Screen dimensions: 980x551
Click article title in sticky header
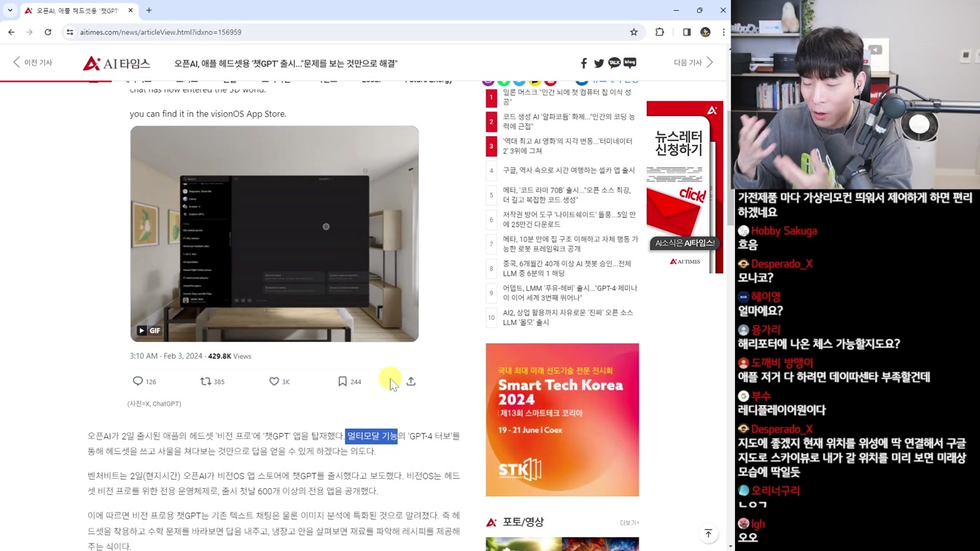pyautogui.click(x=286, y=63)
